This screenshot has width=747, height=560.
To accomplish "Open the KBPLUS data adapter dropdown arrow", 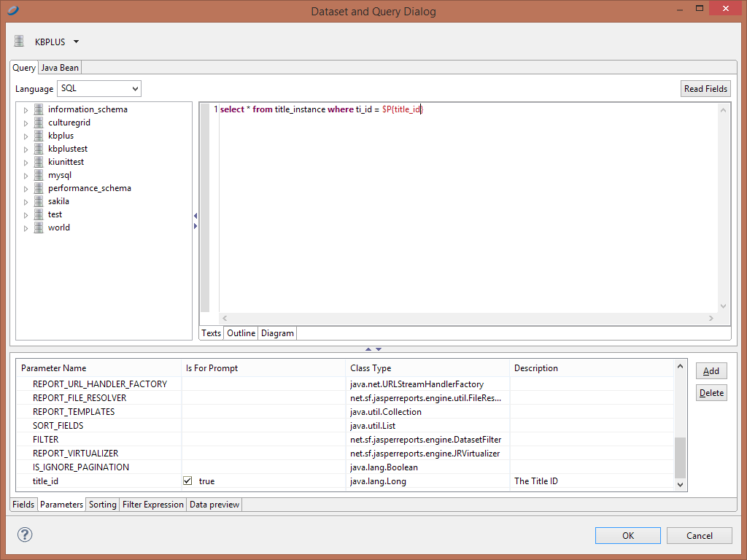I will pyautogui.click(x=76, y=42).
